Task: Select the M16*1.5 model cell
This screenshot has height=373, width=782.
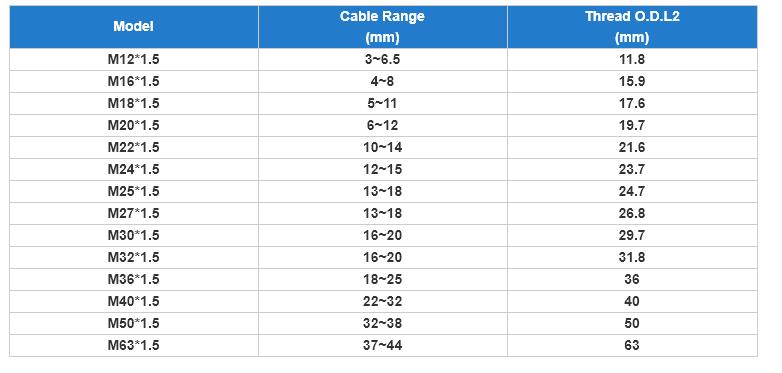Action: (134, 81)
